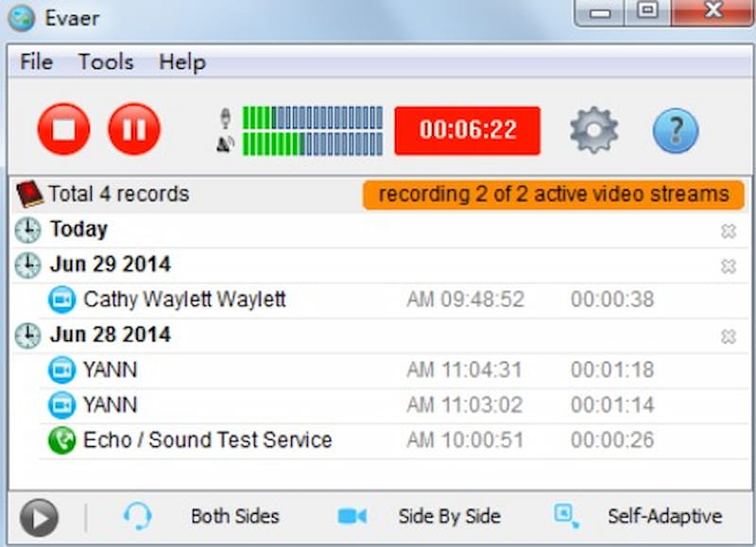The image size is (756, 547).
Task: Open the help question mark
Action: point(675,130)
